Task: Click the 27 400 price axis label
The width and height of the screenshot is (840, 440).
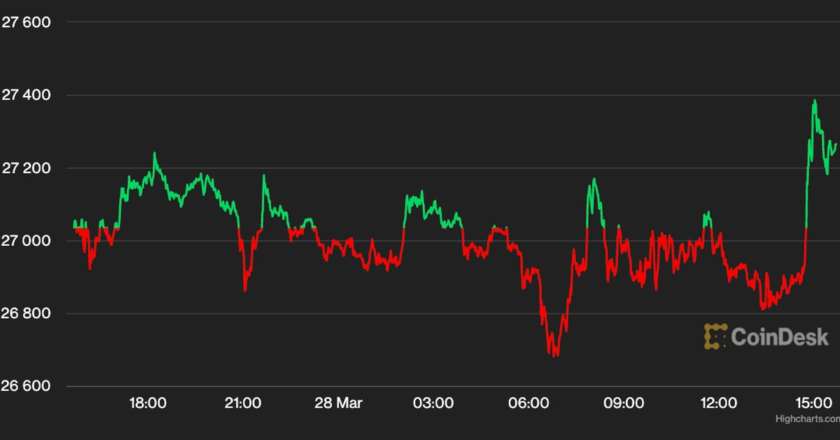Action: pyautogui.click(x=29, y=96)
